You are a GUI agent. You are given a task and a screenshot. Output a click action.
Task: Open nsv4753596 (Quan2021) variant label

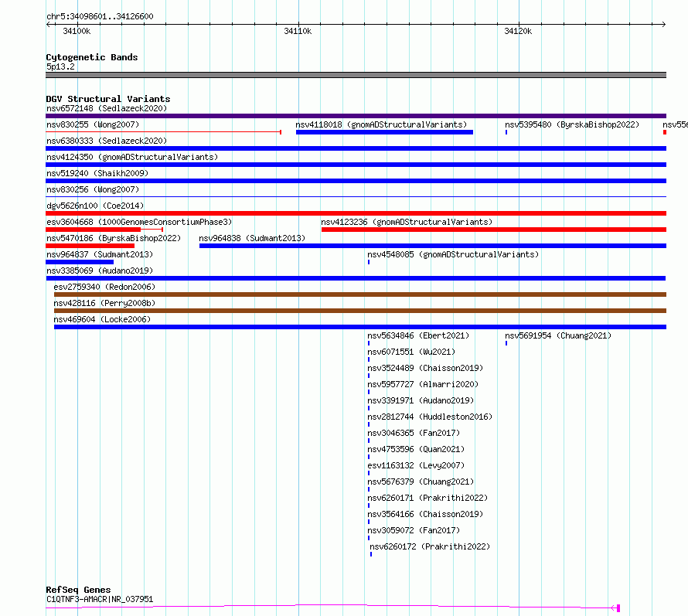click(416, 449)
